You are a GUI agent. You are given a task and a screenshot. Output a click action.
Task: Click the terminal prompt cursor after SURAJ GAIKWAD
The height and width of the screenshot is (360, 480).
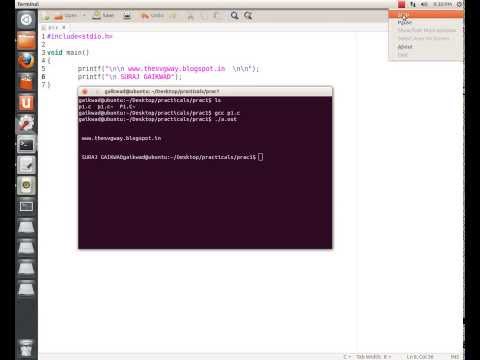click(x=260, y=157)
